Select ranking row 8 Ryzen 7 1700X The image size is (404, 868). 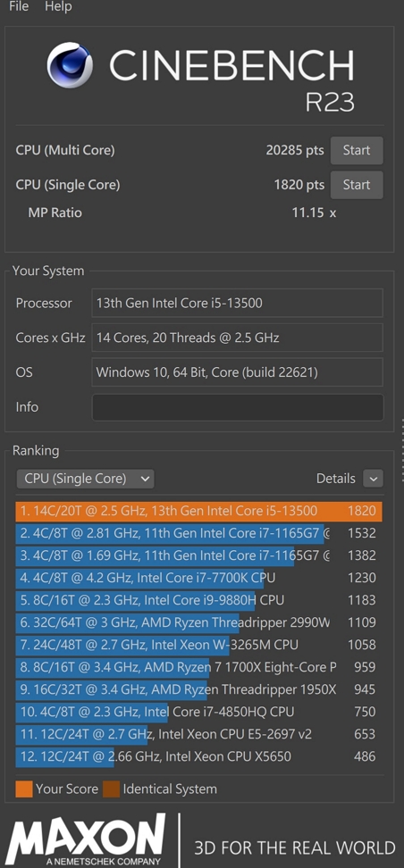(x=199, y=668)
